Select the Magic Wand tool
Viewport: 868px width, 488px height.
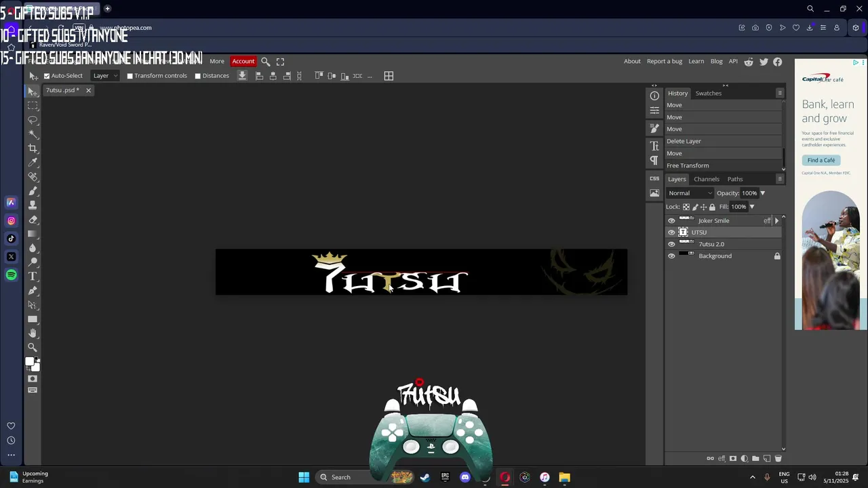33,134
